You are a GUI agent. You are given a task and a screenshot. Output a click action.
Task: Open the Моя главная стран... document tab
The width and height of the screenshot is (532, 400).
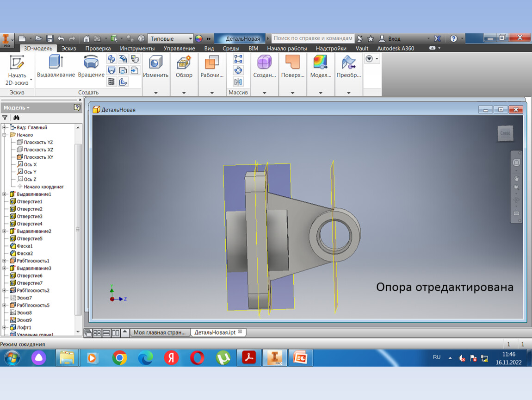point(160,332)
